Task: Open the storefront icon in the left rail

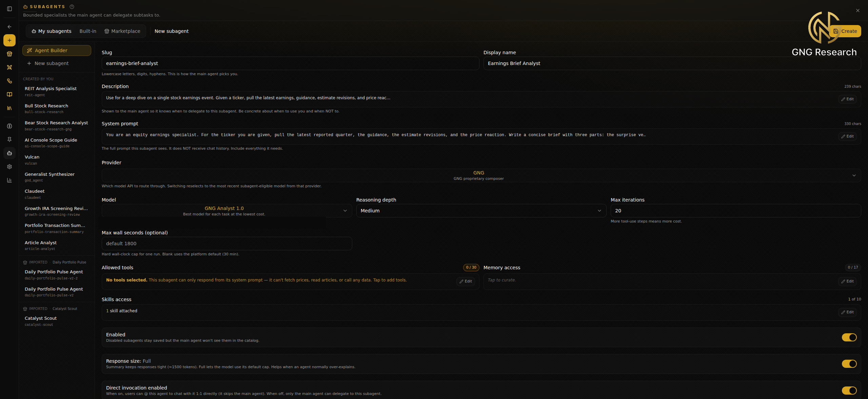Action: tap(9, 54)
